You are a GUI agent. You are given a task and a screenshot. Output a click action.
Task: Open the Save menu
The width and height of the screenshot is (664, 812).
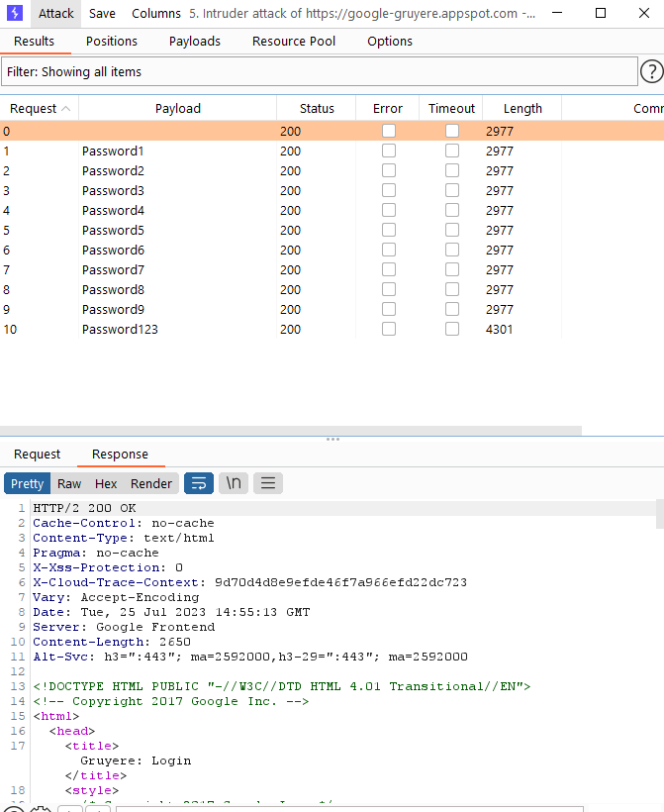point(102,14)
